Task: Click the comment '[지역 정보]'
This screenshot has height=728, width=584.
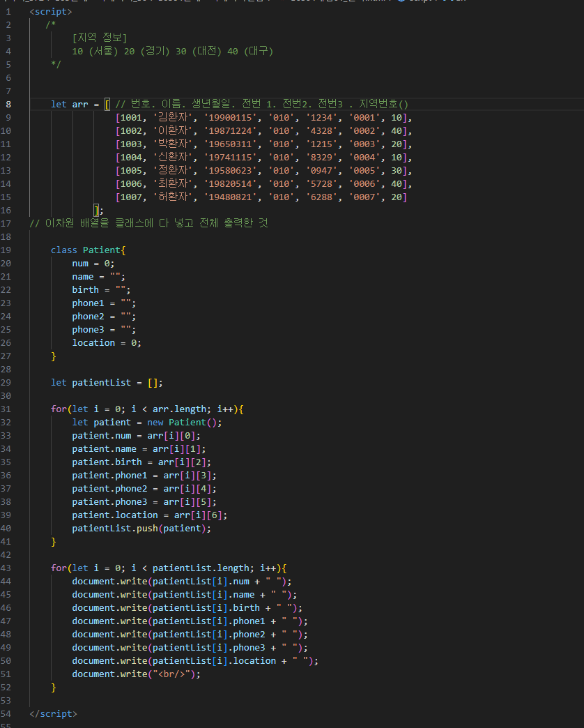Action: 99,38
